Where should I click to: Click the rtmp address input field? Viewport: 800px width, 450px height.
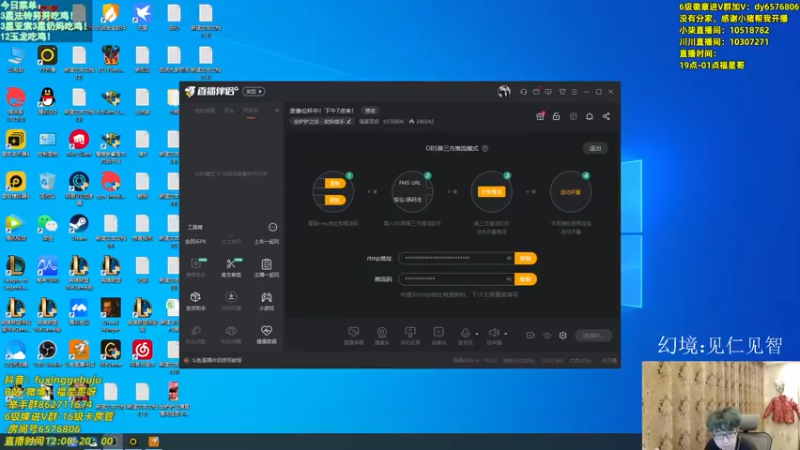point(456,258)
